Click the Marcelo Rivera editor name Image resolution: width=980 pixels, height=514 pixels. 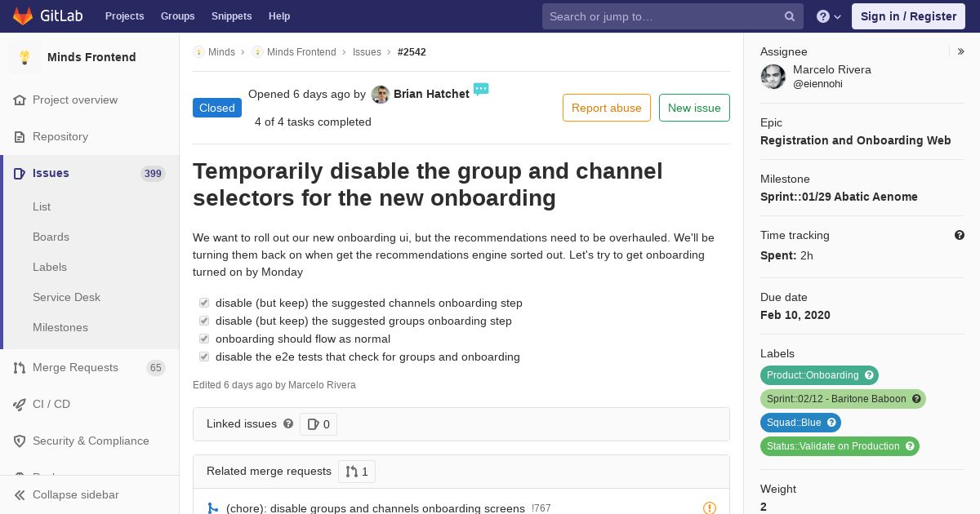[322, 385]
